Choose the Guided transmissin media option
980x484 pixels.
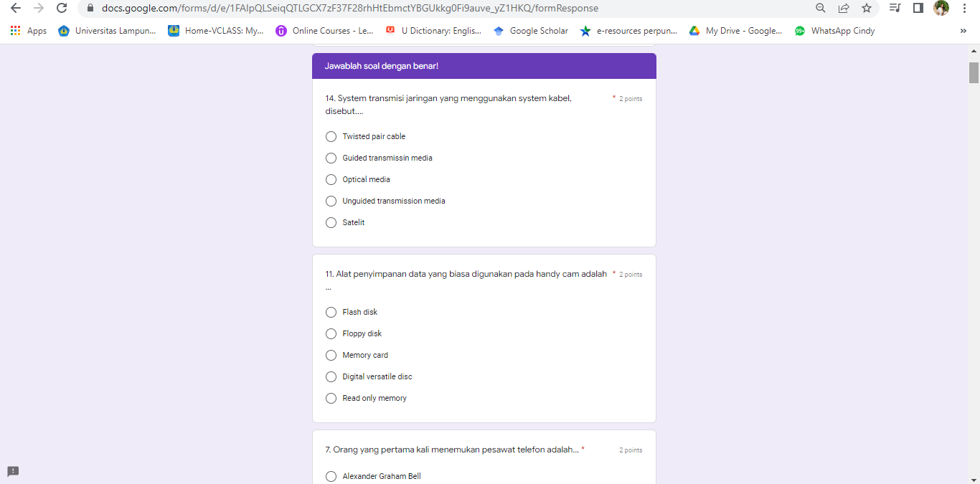(331, 158)
